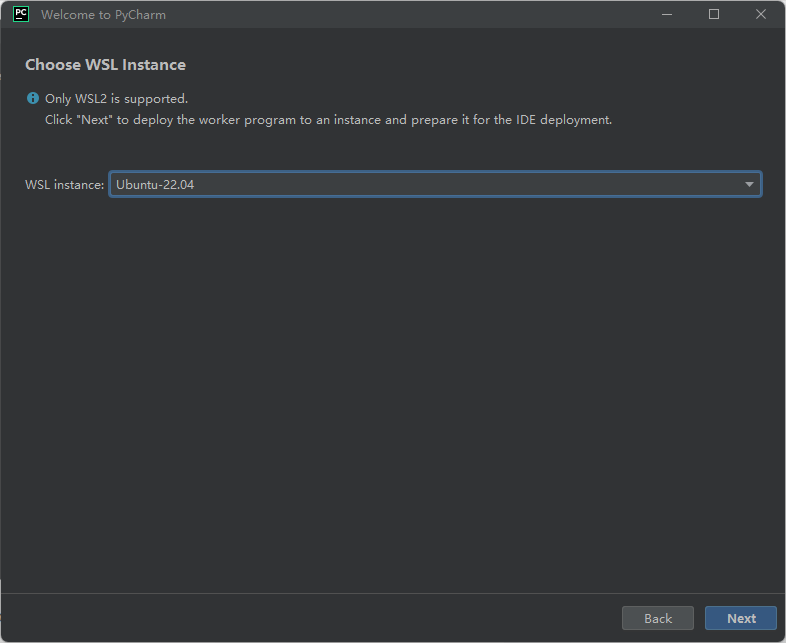Click the "Welcome to PyCharm" window title
Screen dimensions: 786x643
pos(103,15)
